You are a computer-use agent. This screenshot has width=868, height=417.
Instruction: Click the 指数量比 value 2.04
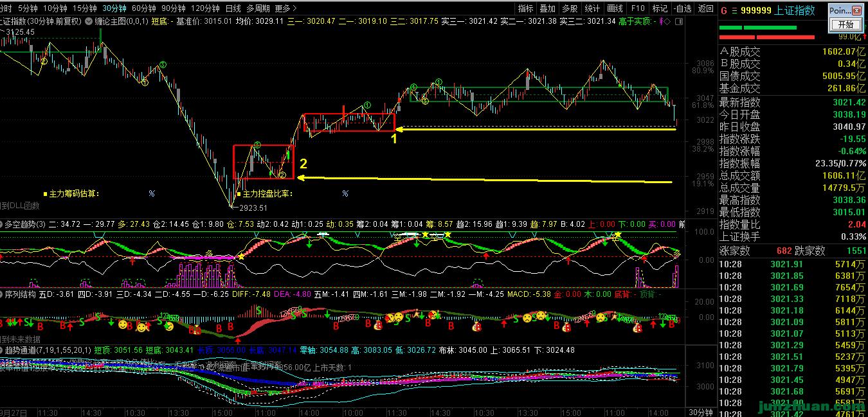(x=856, y=224)
